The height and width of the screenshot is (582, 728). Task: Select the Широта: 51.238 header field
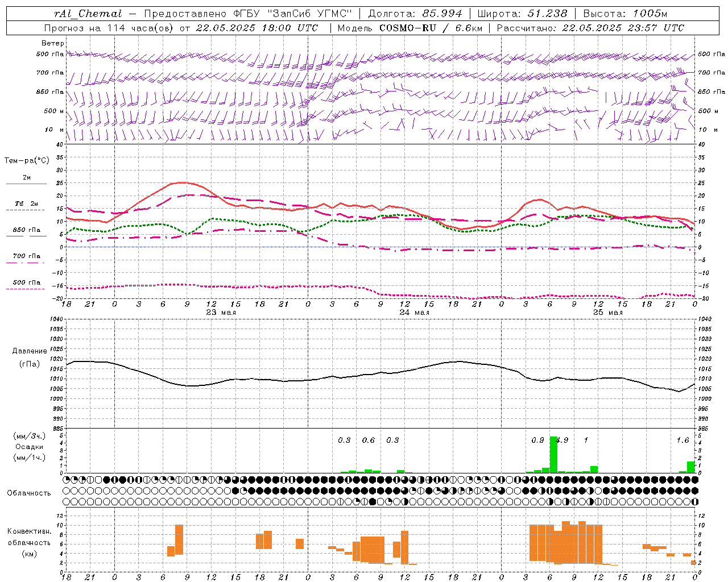pyautogui.click(x=522, y=14)
